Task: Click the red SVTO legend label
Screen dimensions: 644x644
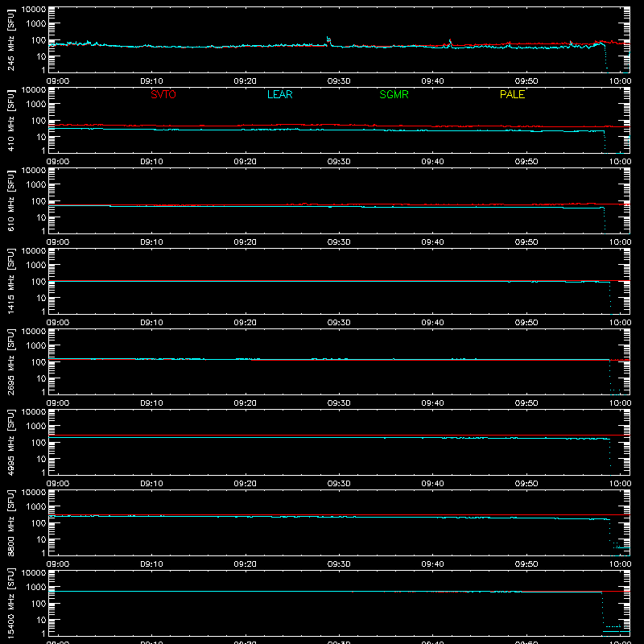Action: point(163,94)
